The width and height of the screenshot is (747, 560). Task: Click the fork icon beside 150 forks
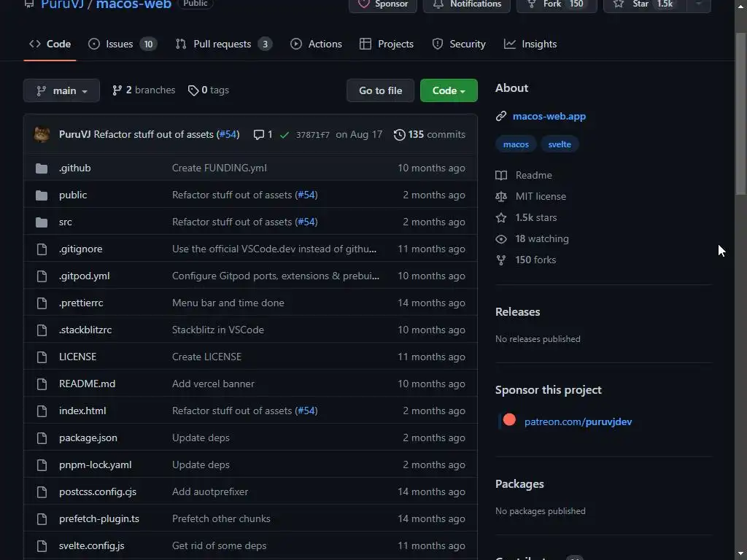[501, 260]
